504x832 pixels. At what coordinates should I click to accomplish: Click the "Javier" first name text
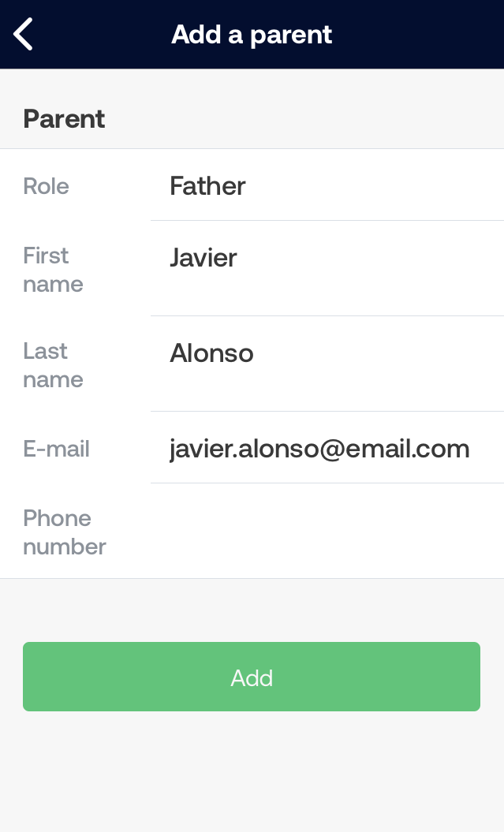pyautogui.click(x=203, y=258)
